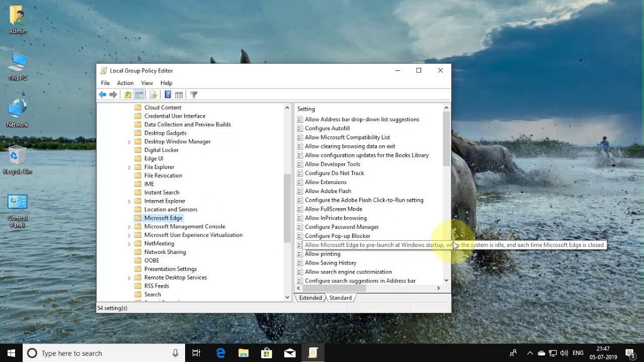Open the Action menu
This screenshot has width=644, height=362.
pyautogui.click(x=125, y=83)
